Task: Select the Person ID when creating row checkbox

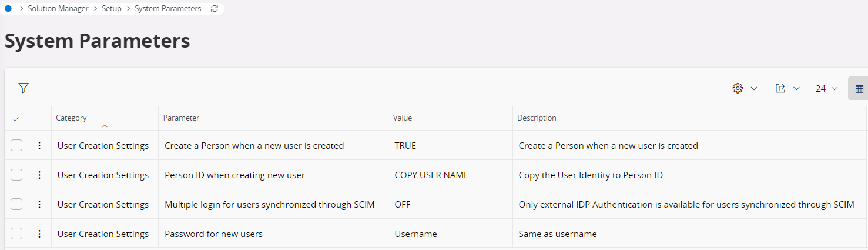Action: (16, 175)
